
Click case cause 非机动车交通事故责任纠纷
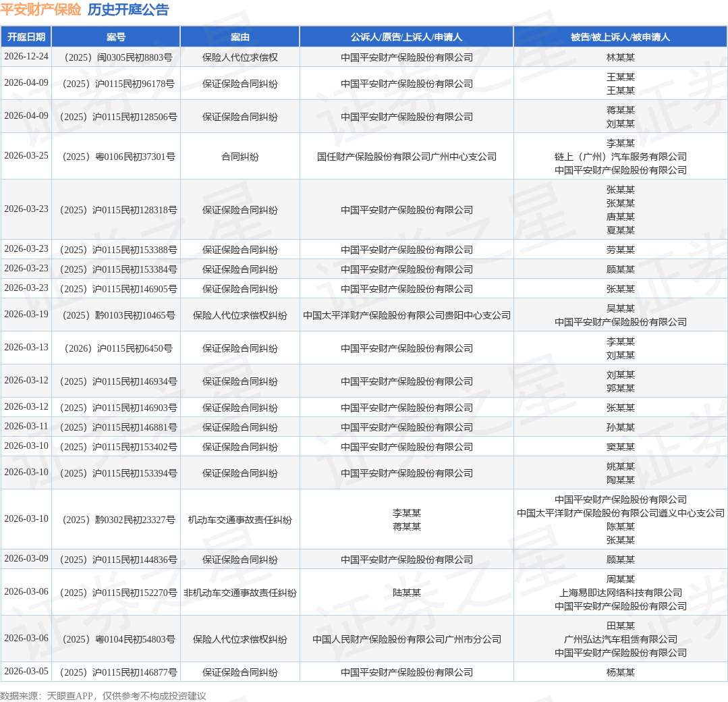coord(240,593)
